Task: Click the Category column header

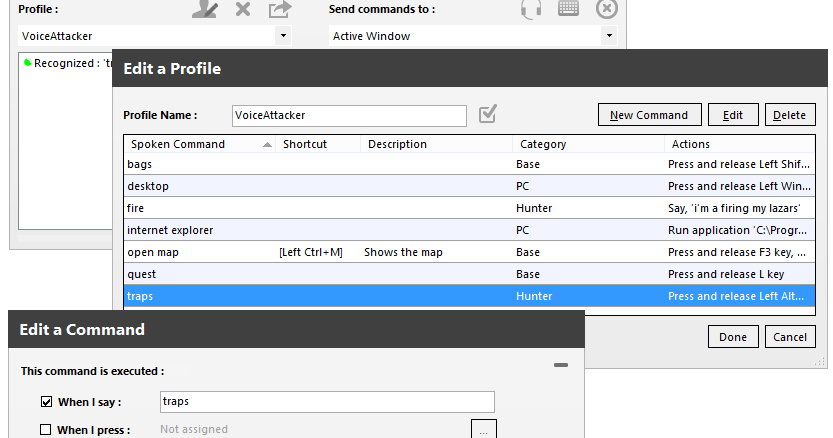Action: [588, 144]
